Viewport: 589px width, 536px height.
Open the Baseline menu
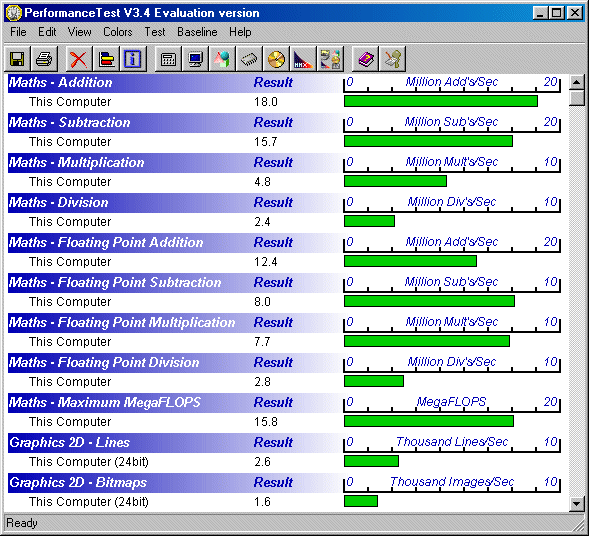point(197,32)
